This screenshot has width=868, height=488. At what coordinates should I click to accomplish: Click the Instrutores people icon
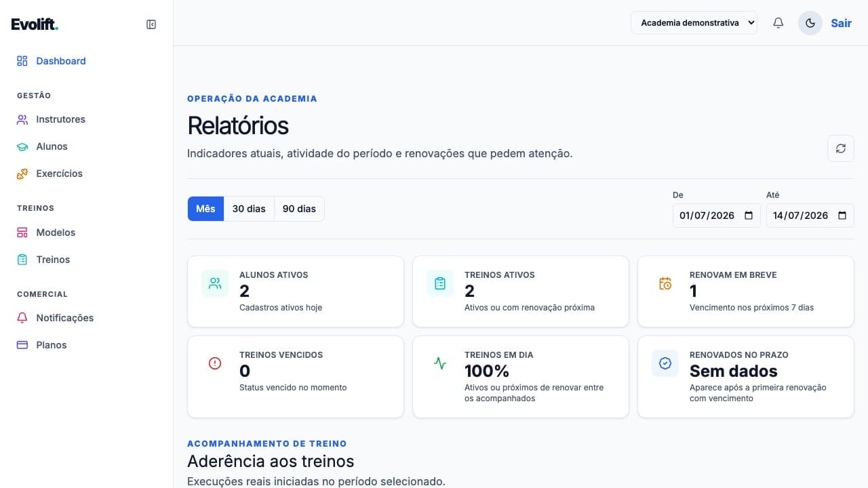(22, 119)
